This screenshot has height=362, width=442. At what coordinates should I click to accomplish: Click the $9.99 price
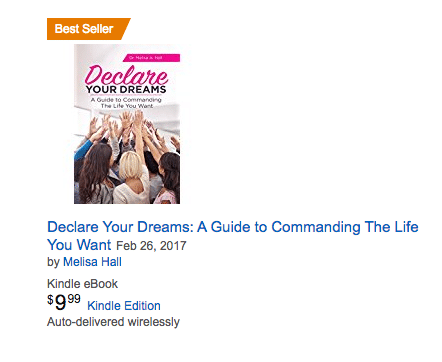coord(64,302)
